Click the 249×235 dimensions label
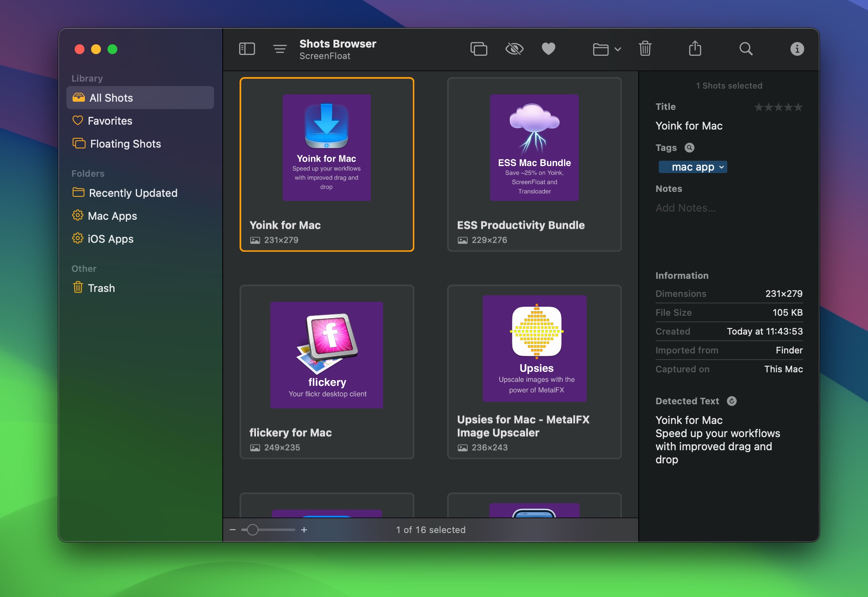Viewport: 868px width, 597px height. (x=282, y=447)
